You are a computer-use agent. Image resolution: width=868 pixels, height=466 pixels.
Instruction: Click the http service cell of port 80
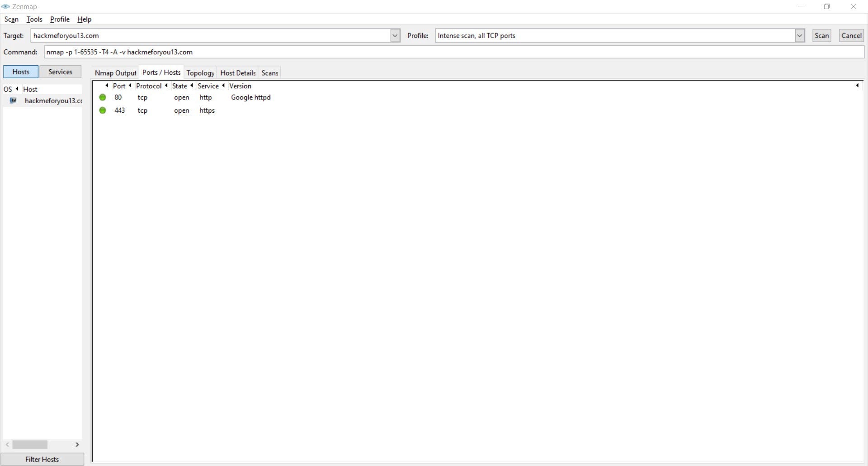click(206, 97)
